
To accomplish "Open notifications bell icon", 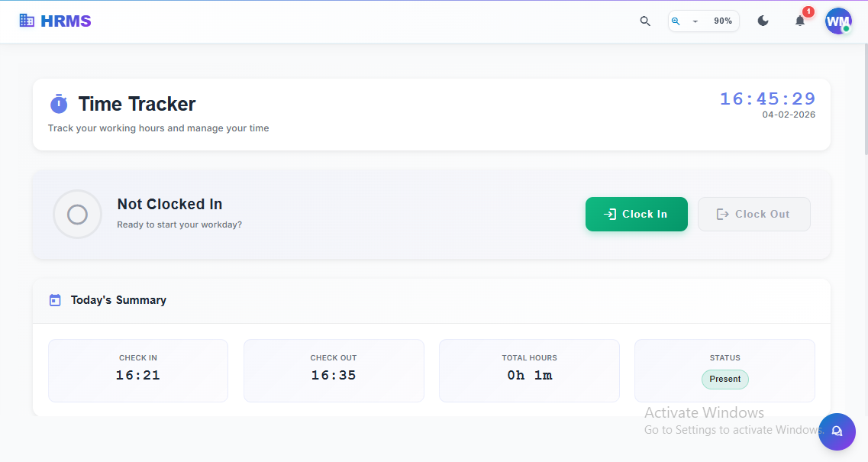I will pos(800,21).
